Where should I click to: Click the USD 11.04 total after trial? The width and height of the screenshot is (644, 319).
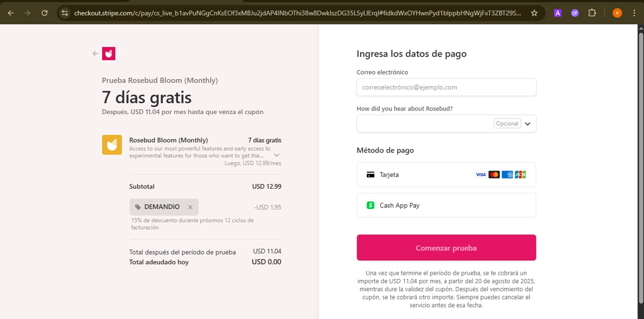(267, 252)
